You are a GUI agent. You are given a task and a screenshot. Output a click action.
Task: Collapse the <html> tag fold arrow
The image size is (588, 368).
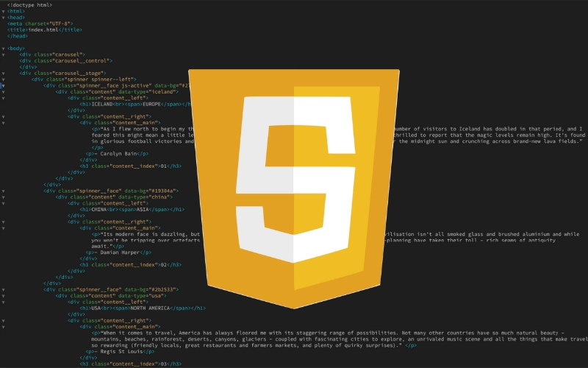click(4, 11)
